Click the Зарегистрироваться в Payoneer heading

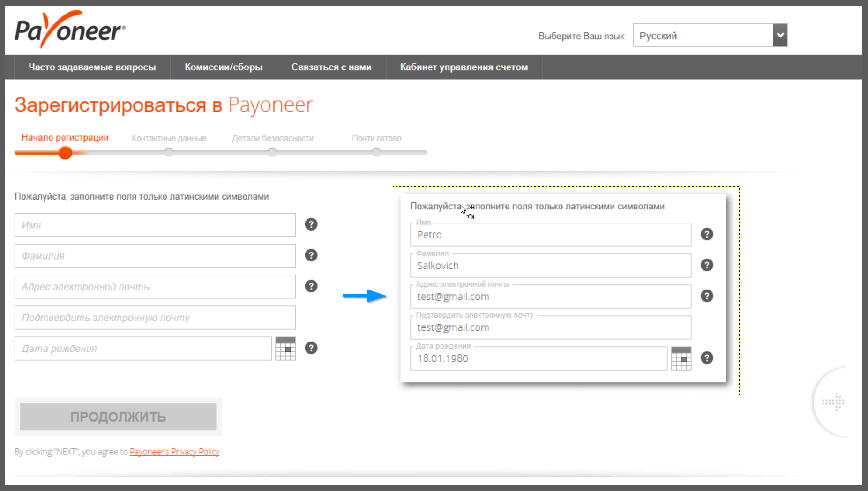164,105
